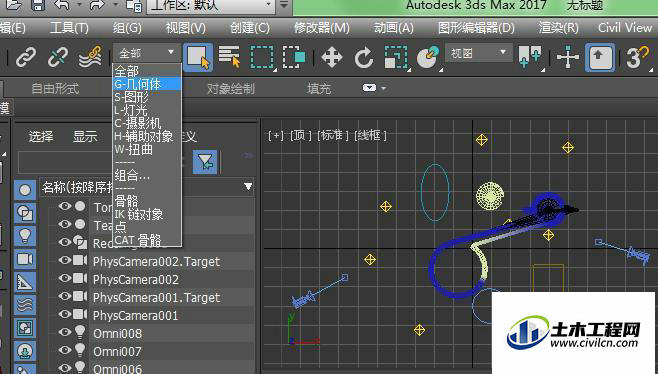This screenshot has width=658, height=374.
Task: Select the Move tool in toolbar
Action: [x=332, y=57]
